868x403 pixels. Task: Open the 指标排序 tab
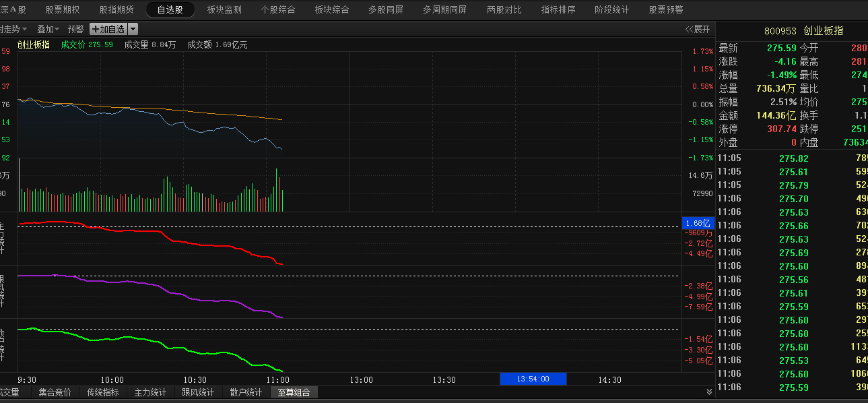(x=558, y=9)
